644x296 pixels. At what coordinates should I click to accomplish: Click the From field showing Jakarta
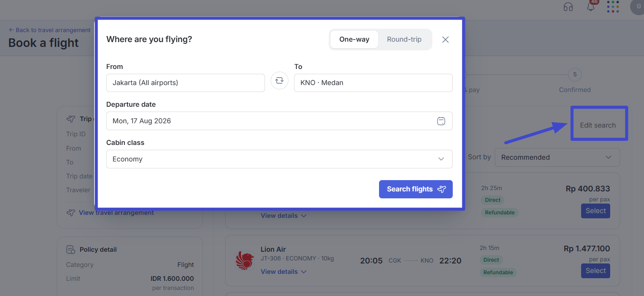coord(186,83)
